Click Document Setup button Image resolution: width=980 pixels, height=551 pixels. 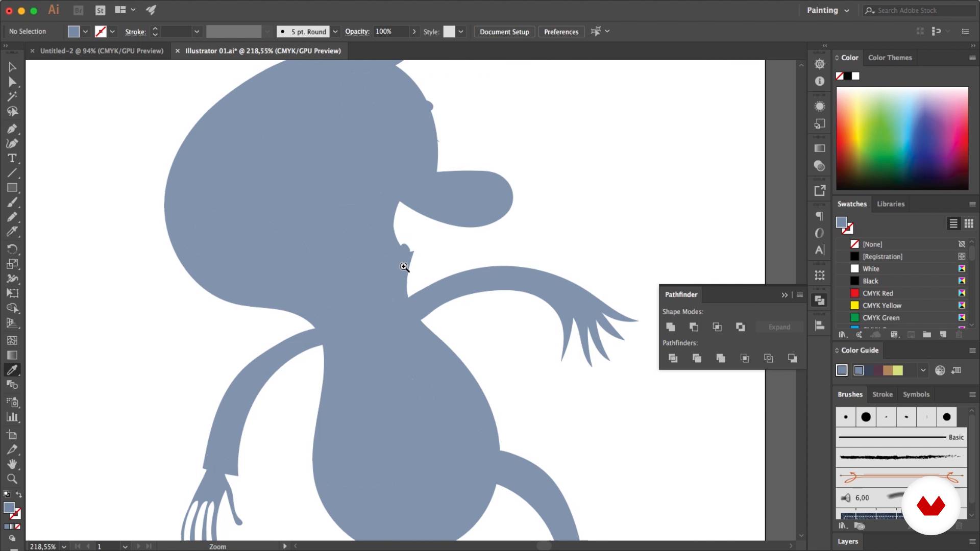pyautogui.click(x=504, y=32)
